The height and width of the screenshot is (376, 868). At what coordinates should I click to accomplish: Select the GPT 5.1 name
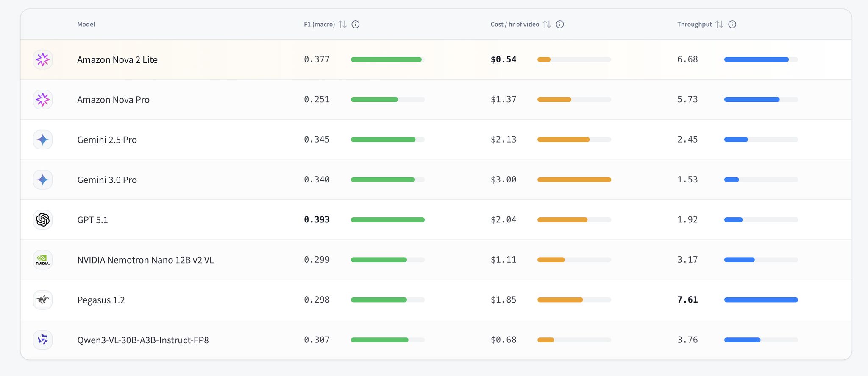tap(92, 220)
